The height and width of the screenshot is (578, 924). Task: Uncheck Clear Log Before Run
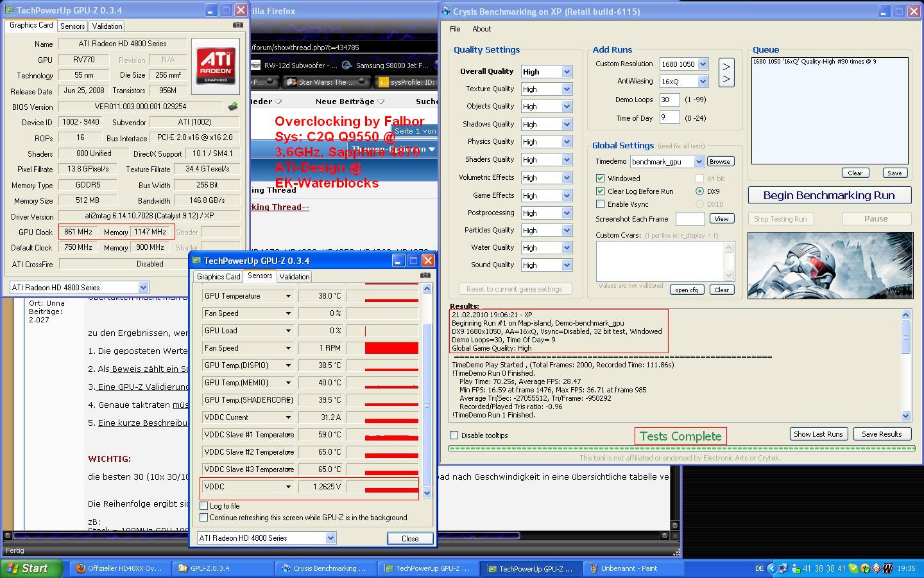pyautogui.click(x=600, y=191)
